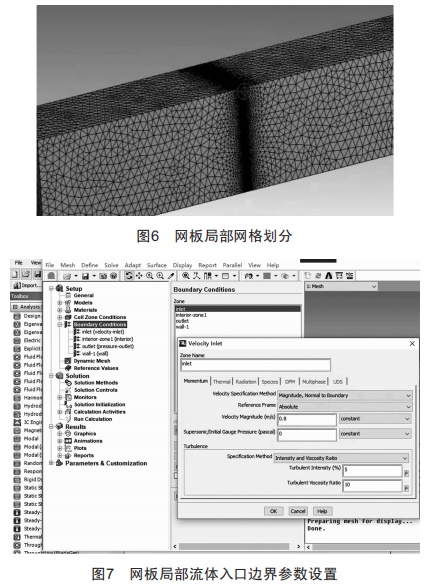
Task: Open constant dropdown for Velocity Magnitude
Action: click(x=375, y=419)
